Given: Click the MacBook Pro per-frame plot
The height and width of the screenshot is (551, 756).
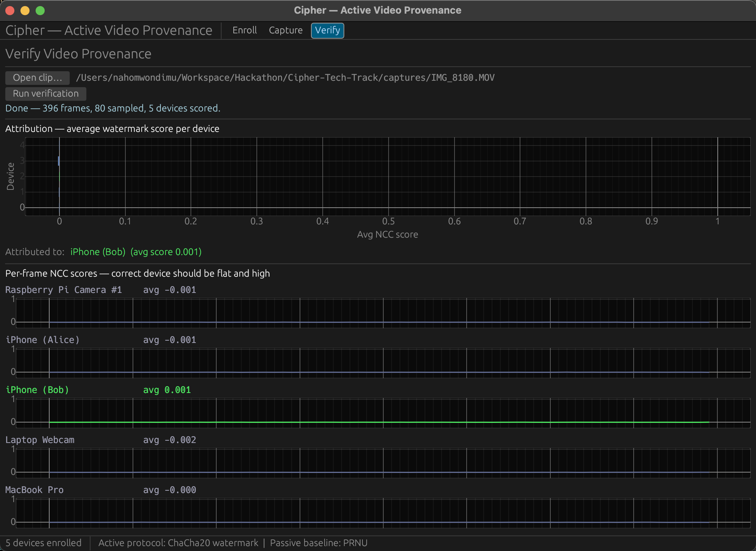Looking at the screenshot, I should 383,513.
